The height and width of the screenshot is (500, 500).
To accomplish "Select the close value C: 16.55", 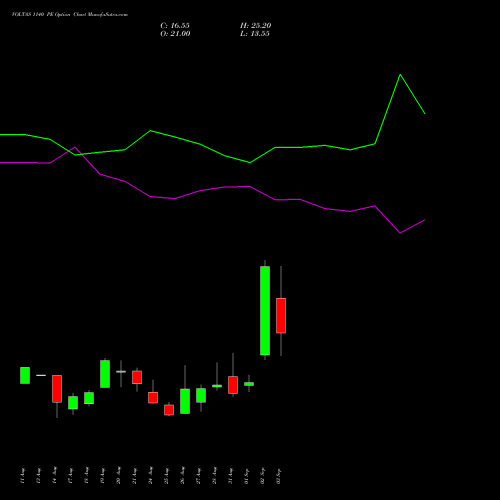I will click(175, 26).
